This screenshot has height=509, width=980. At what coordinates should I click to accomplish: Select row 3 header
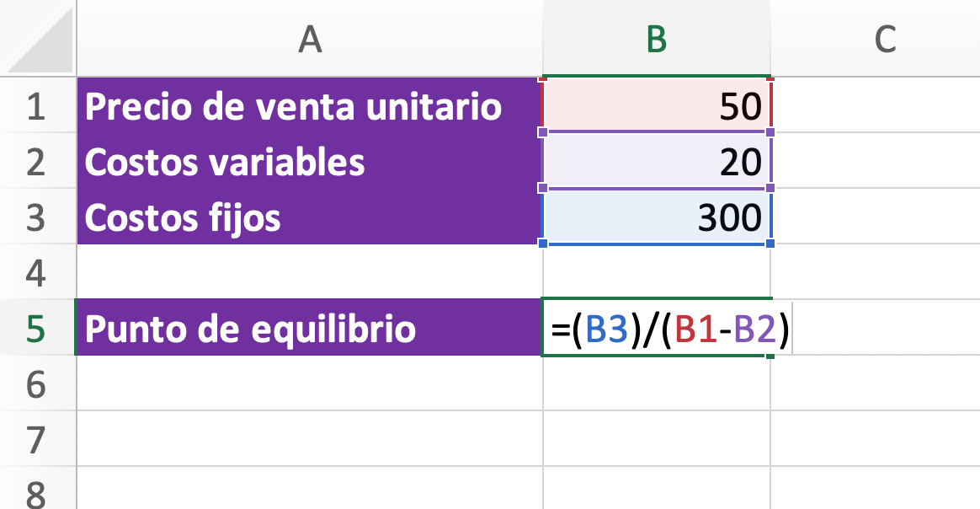(x=36, y=217)
